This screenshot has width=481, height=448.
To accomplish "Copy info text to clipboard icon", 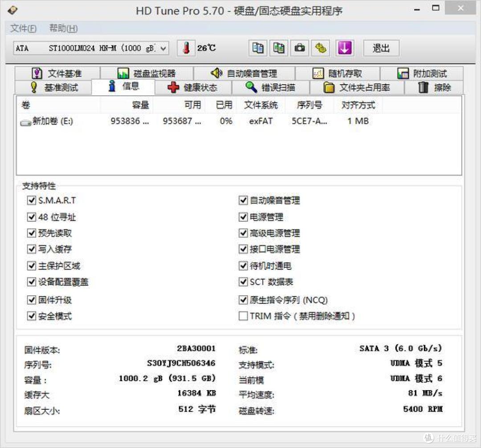I will pyautogui.click(x=258, y=48).
